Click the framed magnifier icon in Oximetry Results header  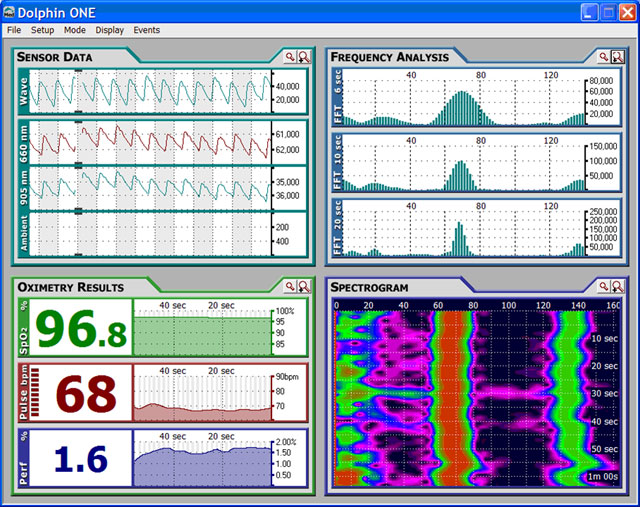click(x=303, y=286)
